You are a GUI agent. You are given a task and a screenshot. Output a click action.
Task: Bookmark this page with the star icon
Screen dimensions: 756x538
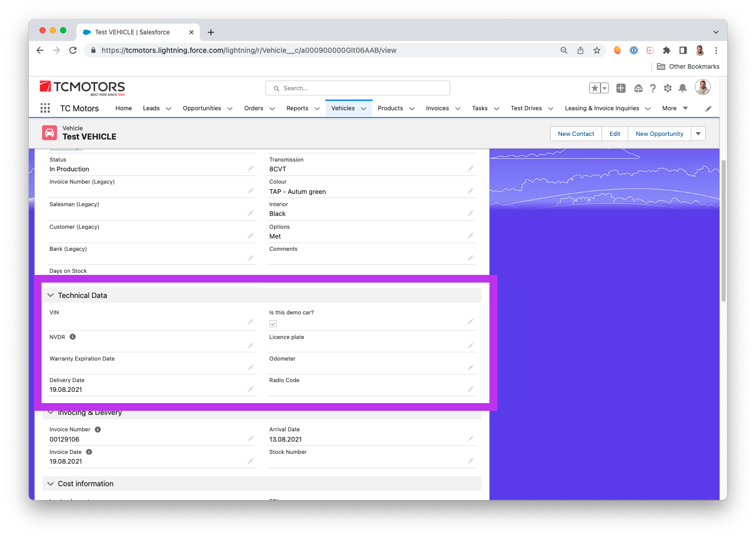click(597, 50)
